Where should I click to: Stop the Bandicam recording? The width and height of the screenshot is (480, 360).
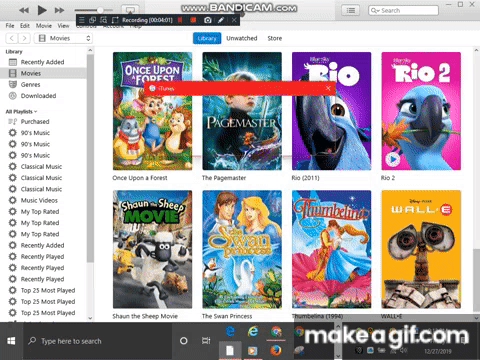(193, 20)
